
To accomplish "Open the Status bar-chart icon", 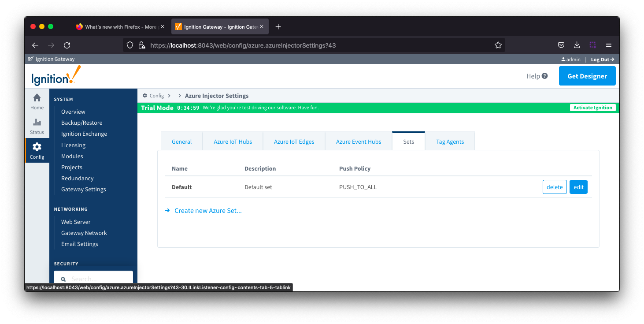I will (x=37, y=123).
